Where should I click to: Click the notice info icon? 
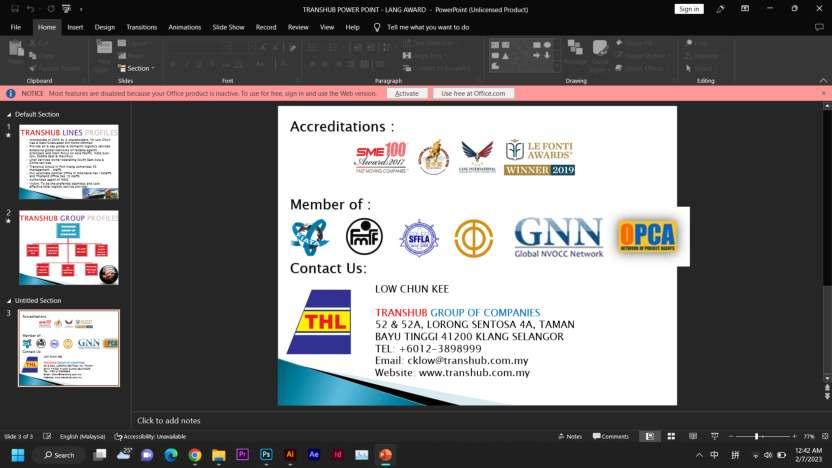pos(11,93)
